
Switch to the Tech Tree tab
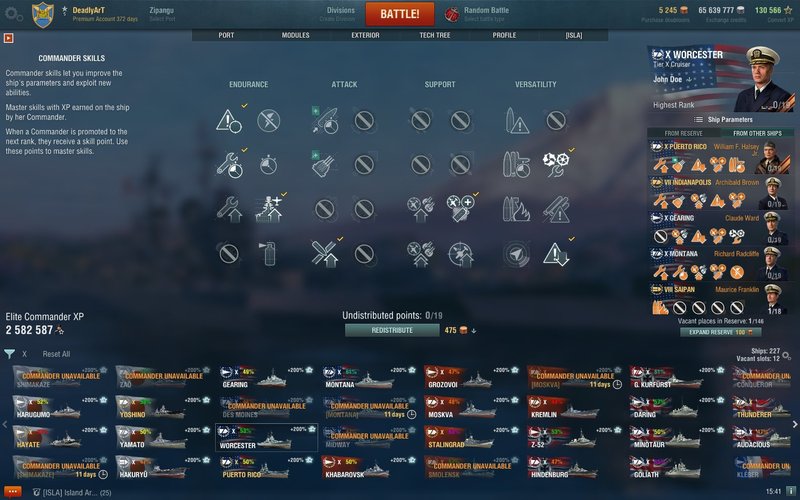coord(435,35)
